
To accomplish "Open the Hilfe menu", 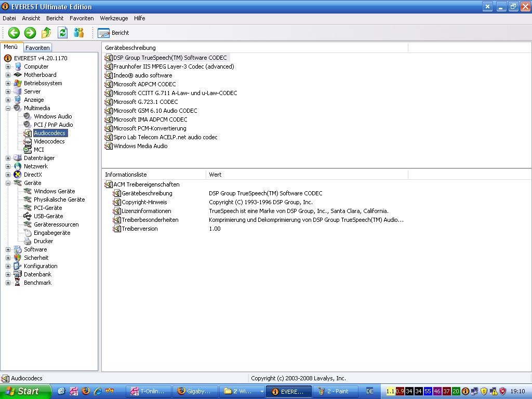I will (x=139, y=18).
